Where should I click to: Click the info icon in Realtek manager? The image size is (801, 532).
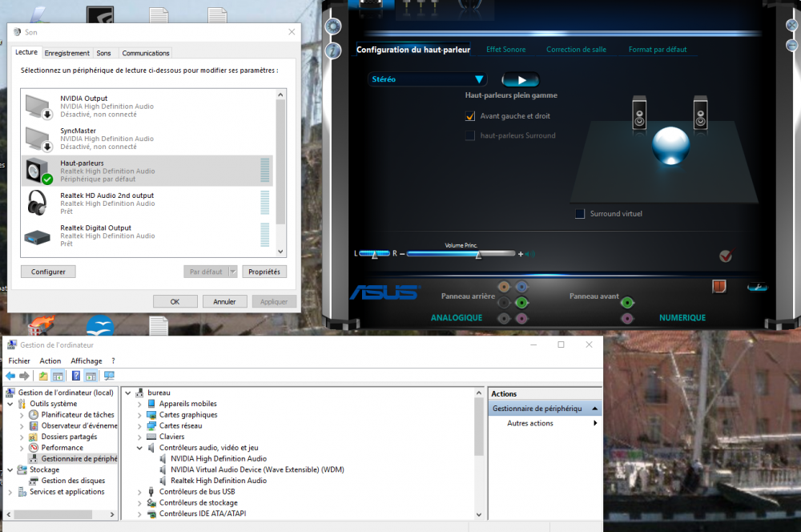click(x=333, y=50)
